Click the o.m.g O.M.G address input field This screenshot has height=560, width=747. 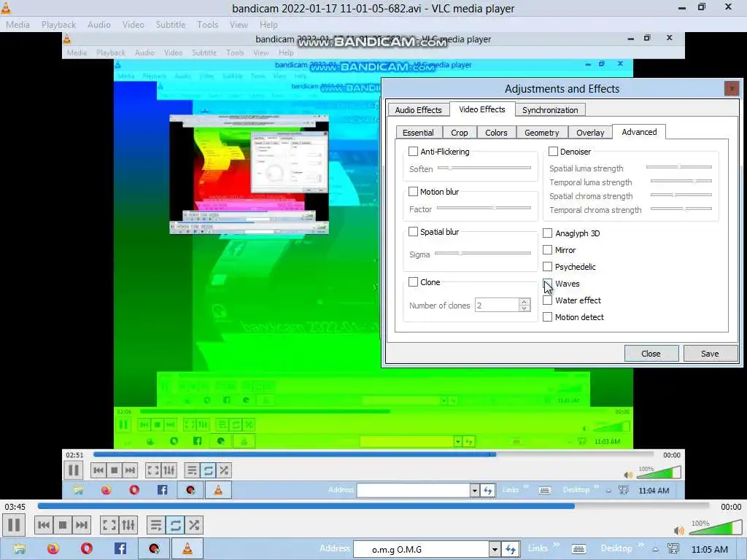click(x=421, y=550)
